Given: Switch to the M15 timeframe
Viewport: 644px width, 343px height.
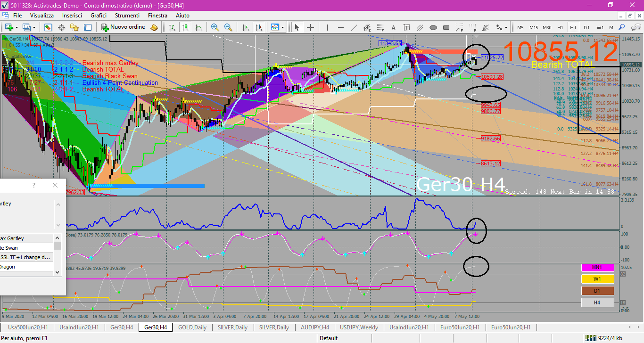Looking at the screenshot, I should pyautogui.click(x=534, y=27).
